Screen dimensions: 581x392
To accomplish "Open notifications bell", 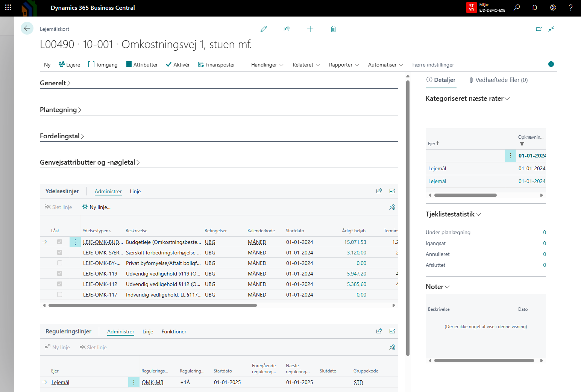I will pyautogui.click(x=535, y=8).
